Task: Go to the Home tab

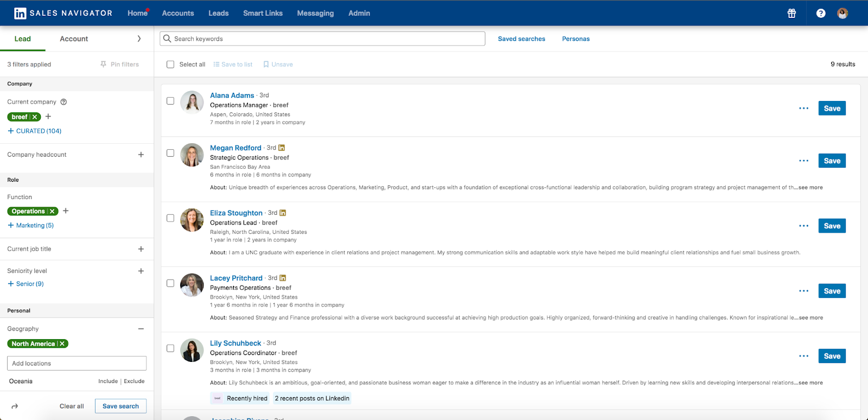Action: pos(138,13)
